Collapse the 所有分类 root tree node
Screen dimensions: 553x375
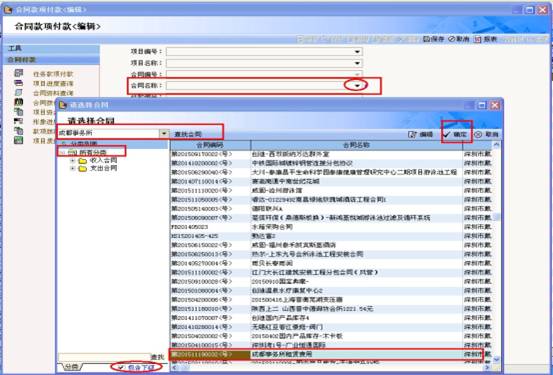(63, 152)
